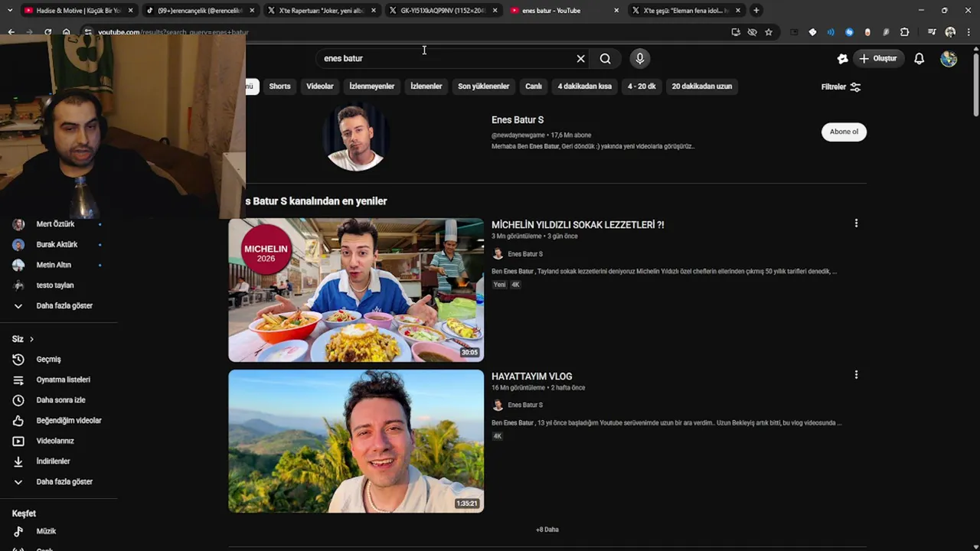The height and width of the screenshot is (551, 980).
Task: Click the magnifier search button
Action: (x=606, y=58)
